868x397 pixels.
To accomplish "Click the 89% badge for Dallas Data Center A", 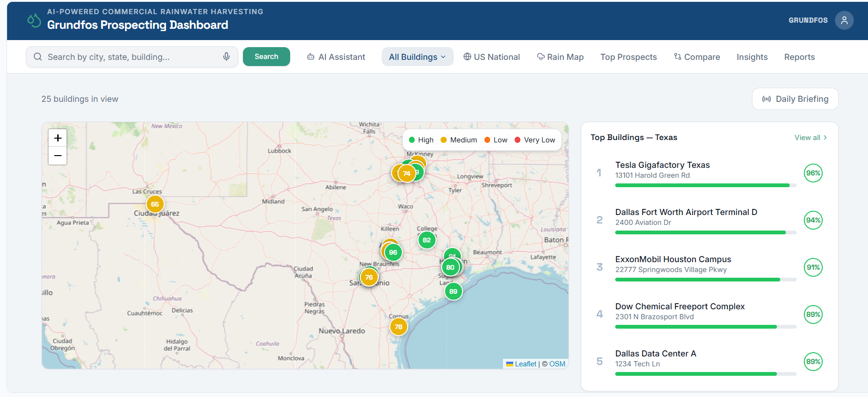I will pos(813,362).
